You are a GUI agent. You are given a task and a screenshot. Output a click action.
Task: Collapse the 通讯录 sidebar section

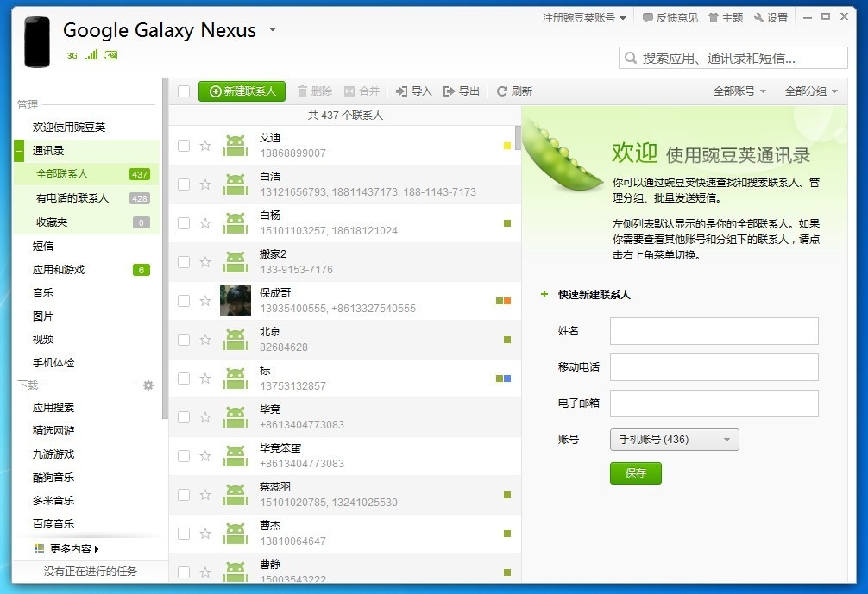click(x=19, y=150)
